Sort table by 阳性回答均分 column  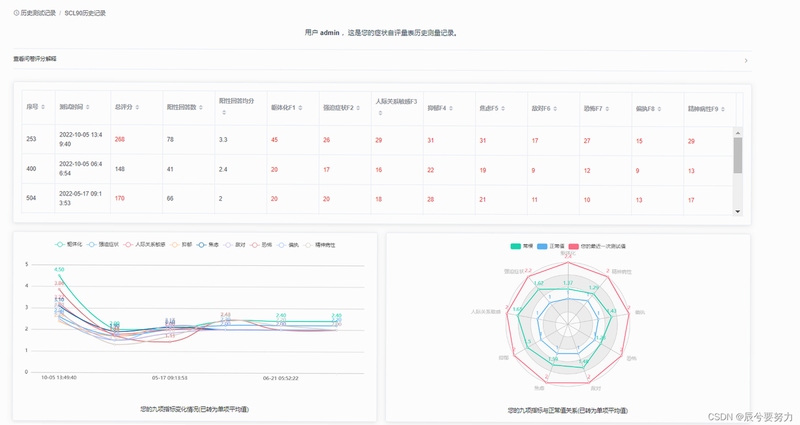(x=224, y=112)
